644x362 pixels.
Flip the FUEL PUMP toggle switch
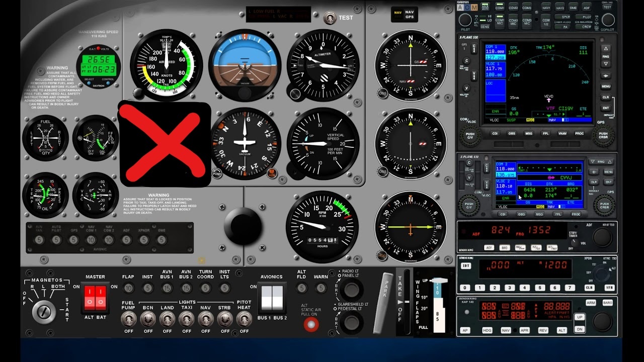point(129,318)
